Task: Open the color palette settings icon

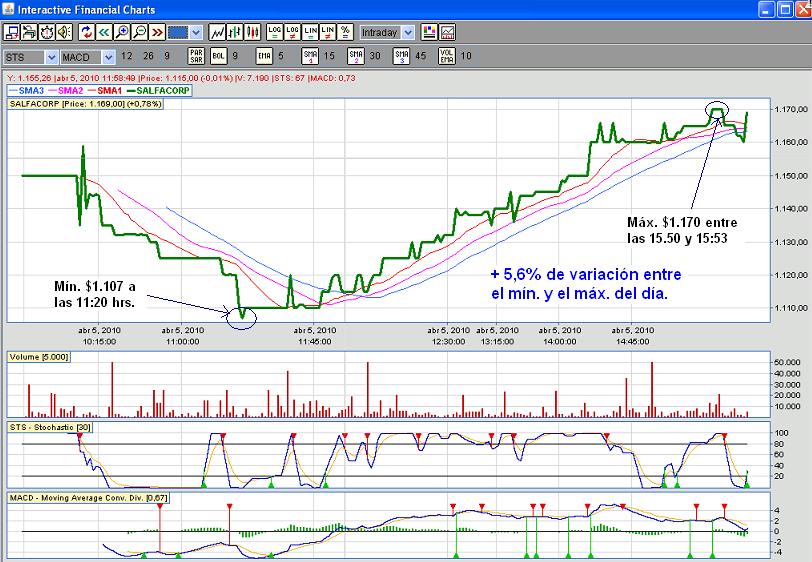Action: 428,32
